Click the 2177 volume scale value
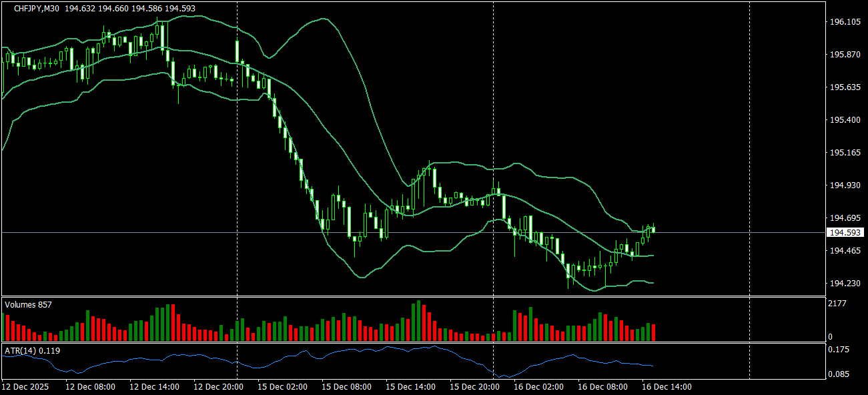This screenshot has width=868, height=395. 837,304
